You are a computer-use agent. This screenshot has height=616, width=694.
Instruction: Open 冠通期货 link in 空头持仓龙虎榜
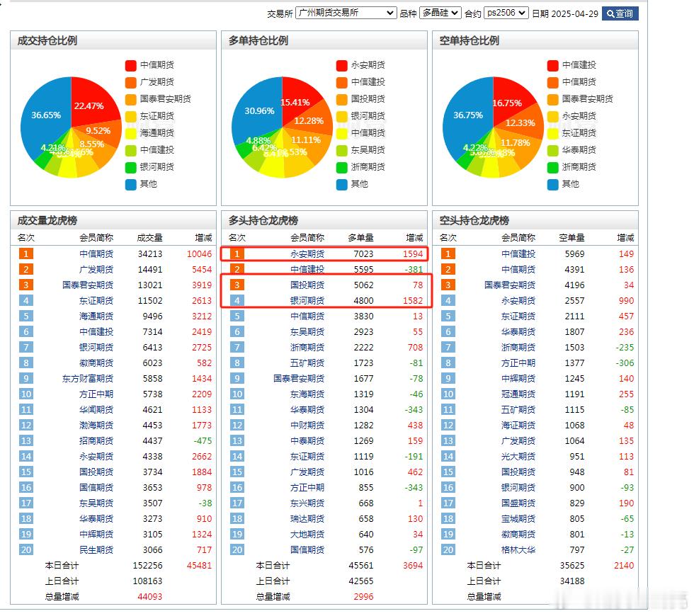coord(518,394)
